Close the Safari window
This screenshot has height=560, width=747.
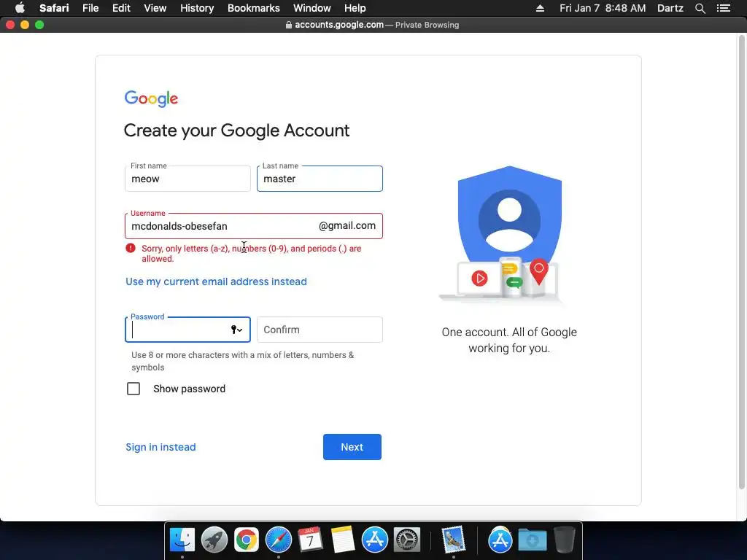coord(10,25)
